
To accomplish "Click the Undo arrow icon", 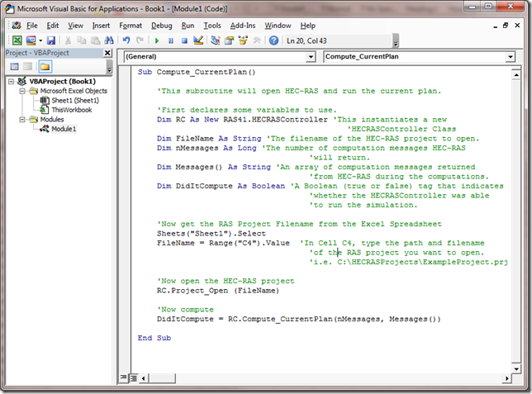I will 126,40.
